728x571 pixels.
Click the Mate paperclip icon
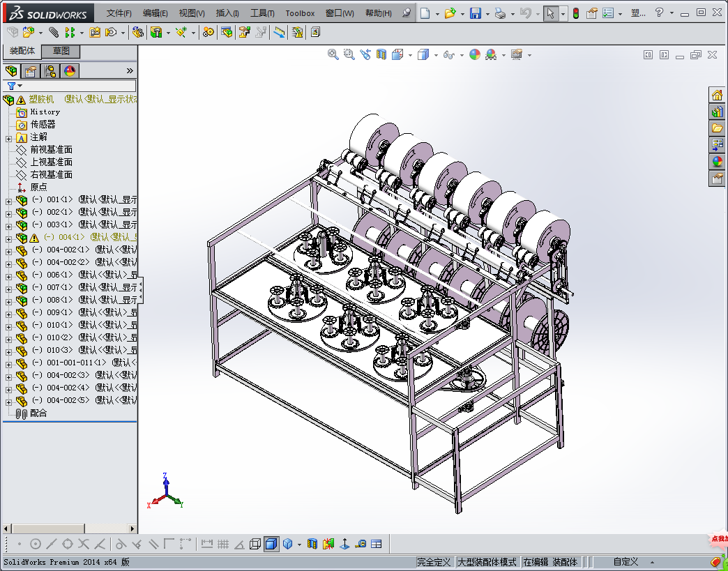54,32
